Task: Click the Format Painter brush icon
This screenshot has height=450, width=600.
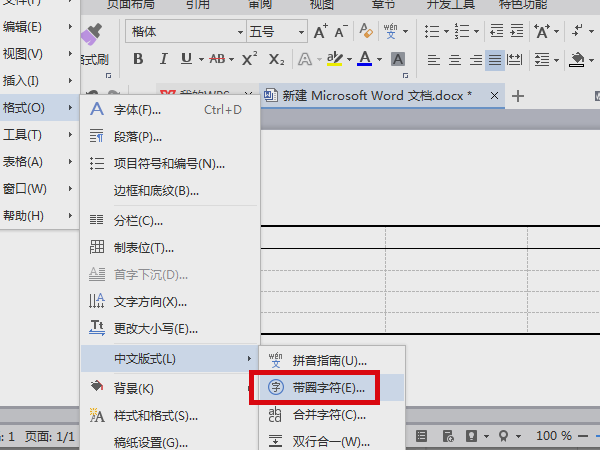Action: click(x=92, y=34)
